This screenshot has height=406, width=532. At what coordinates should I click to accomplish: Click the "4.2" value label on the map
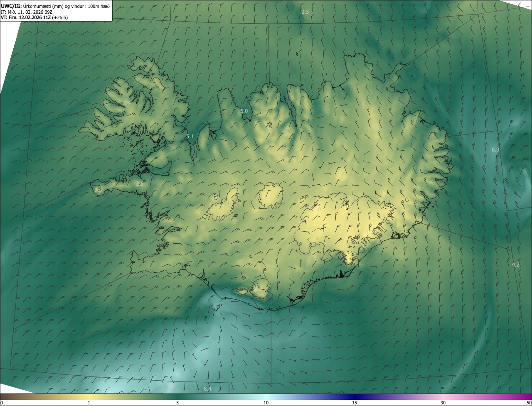pyautogui.click(x=516, y=264)
